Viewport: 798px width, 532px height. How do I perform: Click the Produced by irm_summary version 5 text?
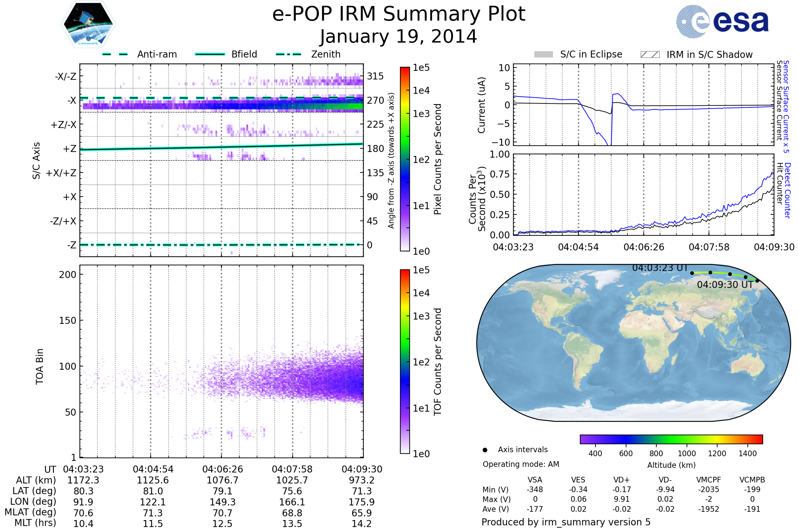coord(566,522)
